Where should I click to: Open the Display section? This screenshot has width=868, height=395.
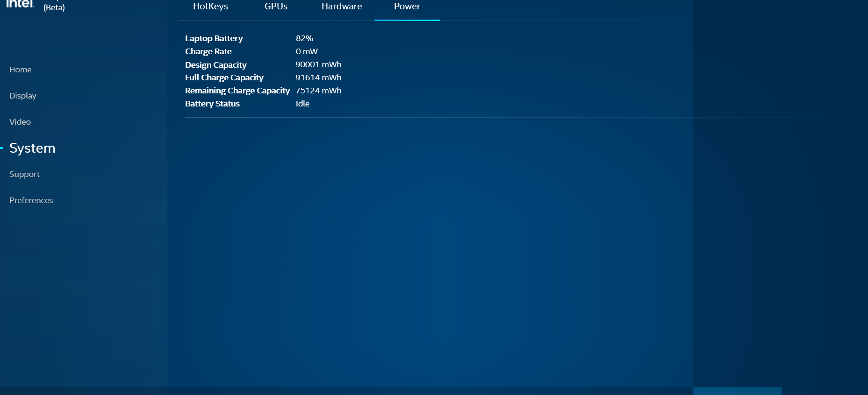click(x=23, y=96)
